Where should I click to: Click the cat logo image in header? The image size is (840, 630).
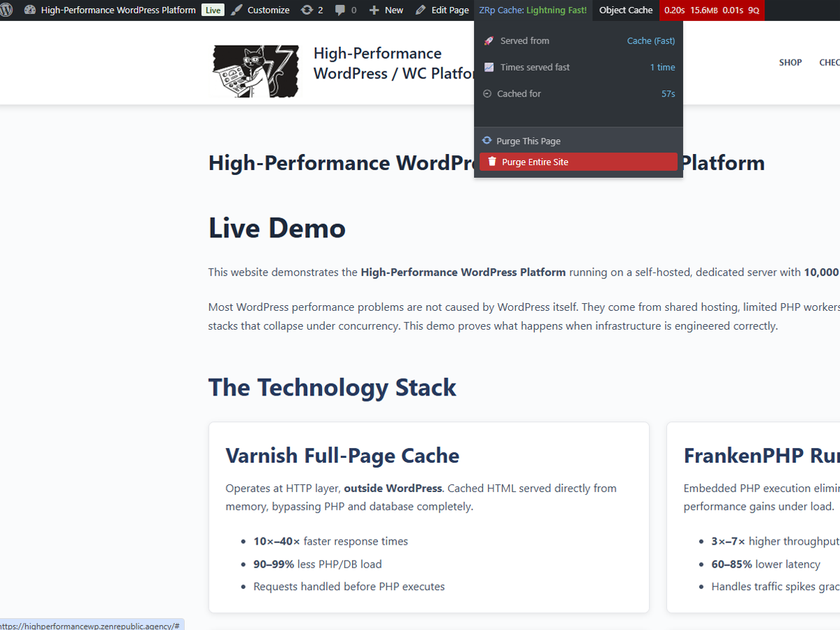255,71
